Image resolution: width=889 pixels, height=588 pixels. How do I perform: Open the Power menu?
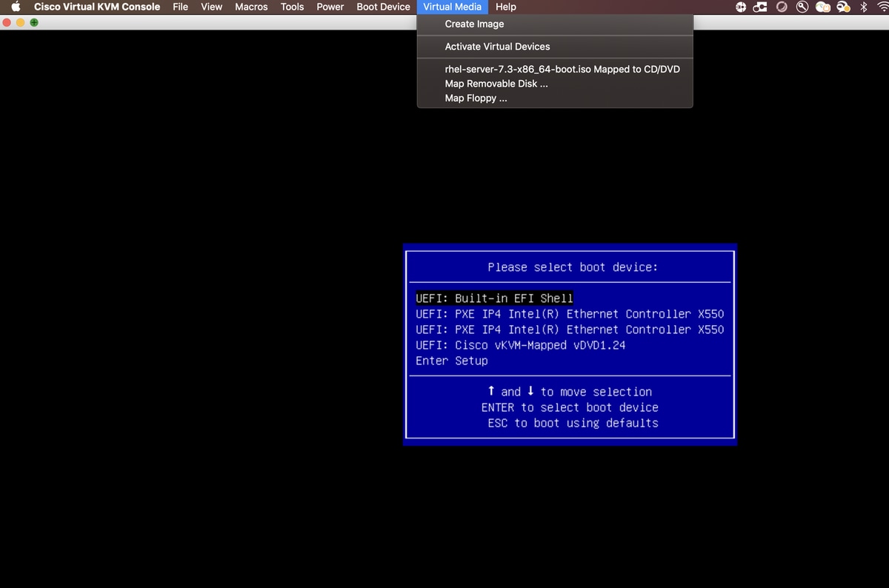(x=330, y=7)
